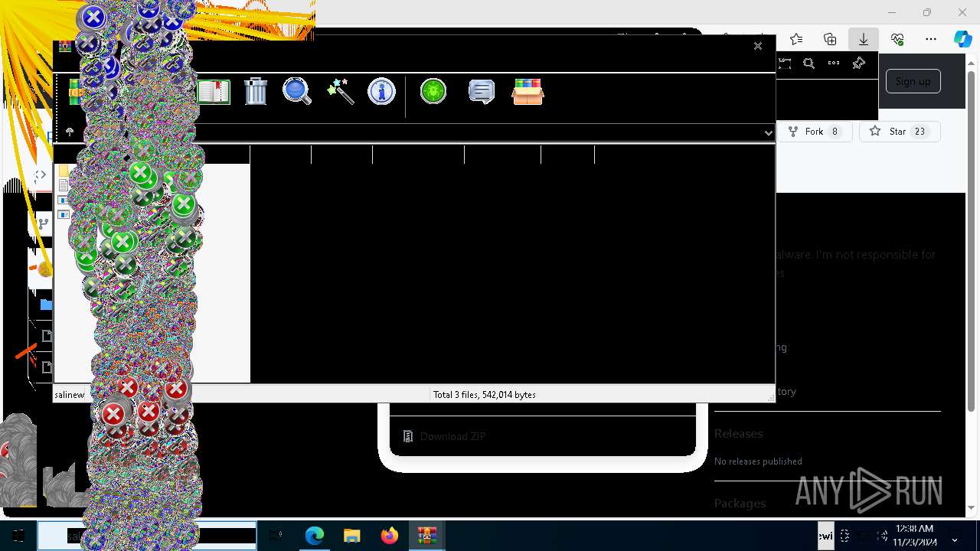Click the Windows Start button

(18, 536)
